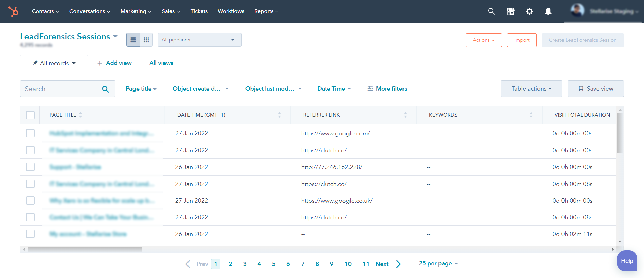The height and width of the screenshot is (278, 644).
Task: Go to page 2 of results
Action: point(230,264)
